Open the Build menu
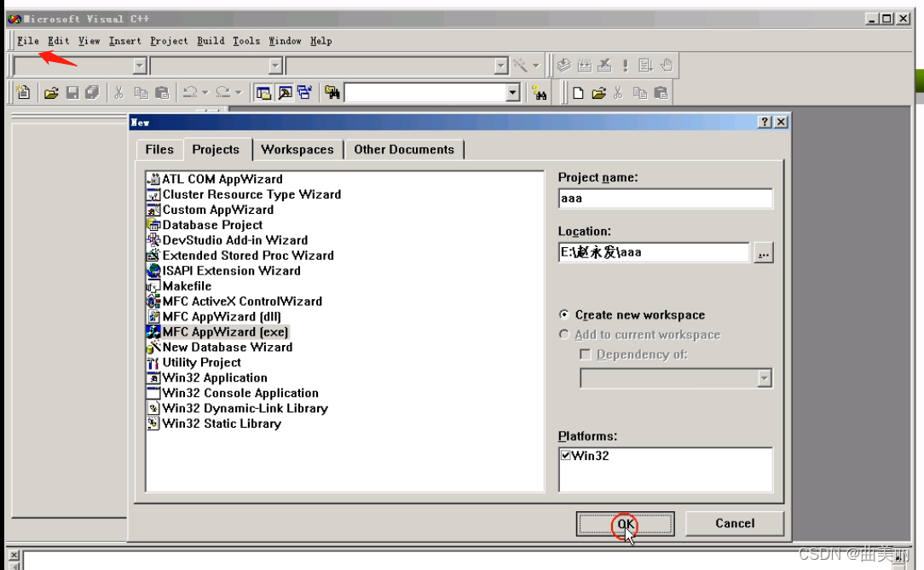 pos(211,41)
